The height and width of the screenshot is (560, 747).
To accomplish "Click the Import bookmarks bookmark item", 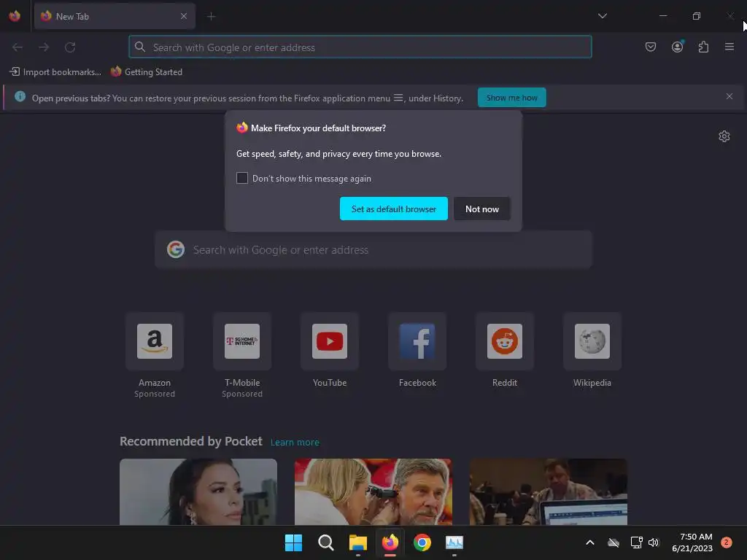I will [55, 72].
